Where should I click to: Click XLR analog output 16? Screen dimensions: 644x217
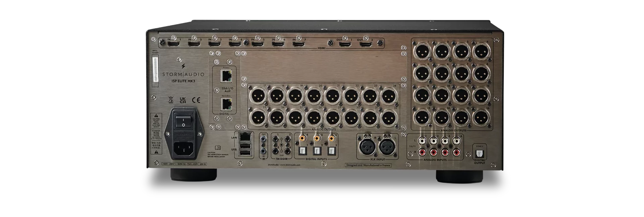tap(482, 117)
